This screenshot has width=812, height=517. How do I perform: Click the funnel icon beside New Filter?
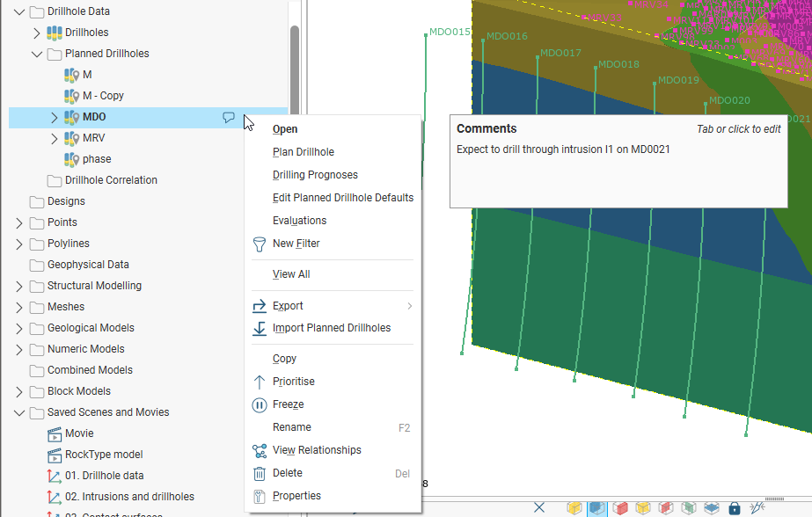[260, 244]
